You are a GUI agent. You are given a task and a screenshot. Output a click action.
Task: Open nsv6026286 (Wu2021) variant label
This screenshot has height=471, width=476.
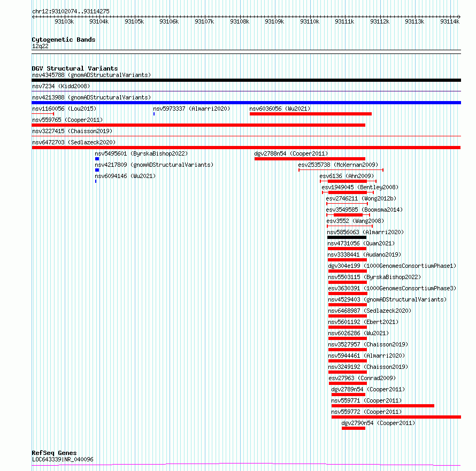(358, 333)
